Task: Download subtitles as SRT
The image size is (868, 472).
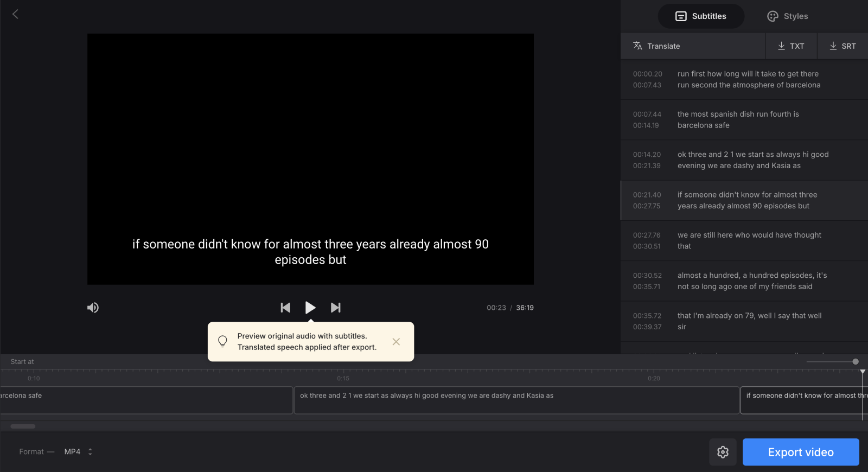Action: click(843, 46)
